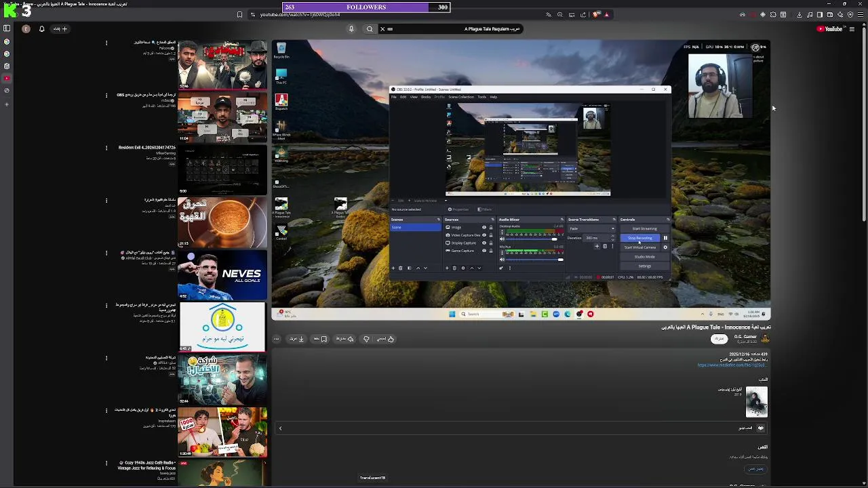Open source properties gear in Sources toolbar
This screenshot has height=488, width=868.
click(x=463, y=268)
